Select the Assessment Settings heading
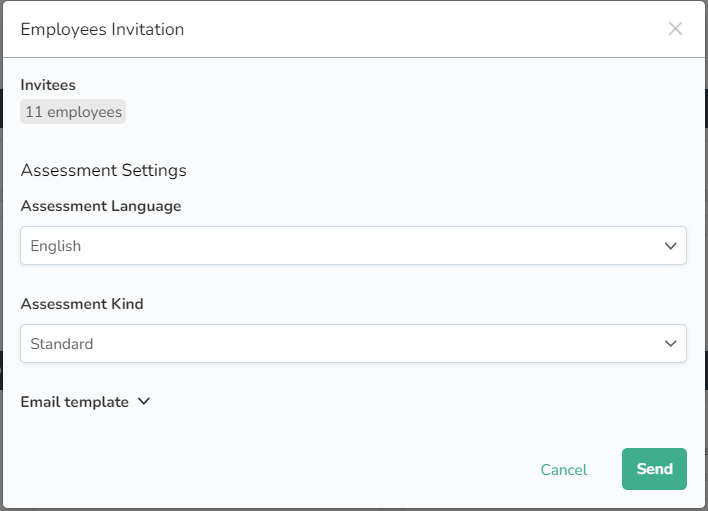 pyautogui.click(x=103, y=170)
